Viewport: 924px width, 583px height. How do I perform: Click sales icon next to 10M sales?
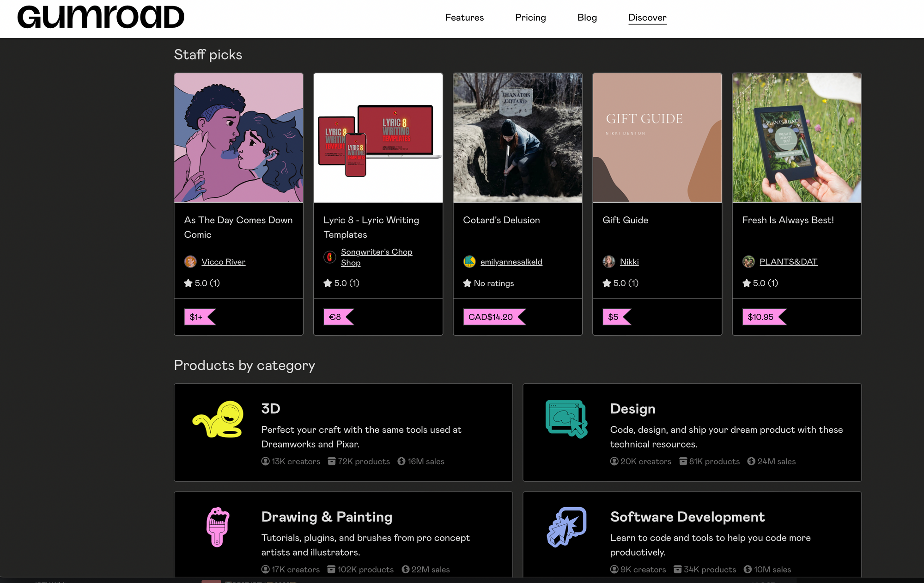[748, 569]
